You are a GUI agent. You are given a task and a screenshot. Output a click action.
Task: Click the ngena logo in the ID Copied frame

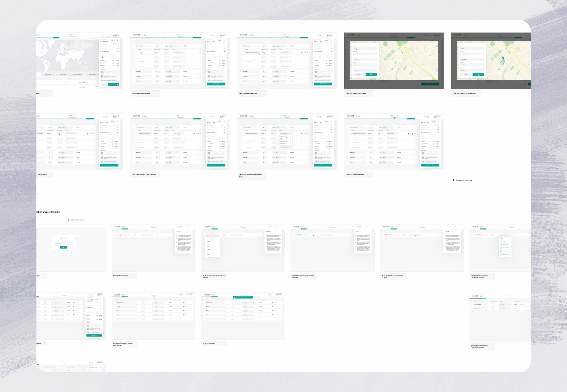click(x=207, y=294)
